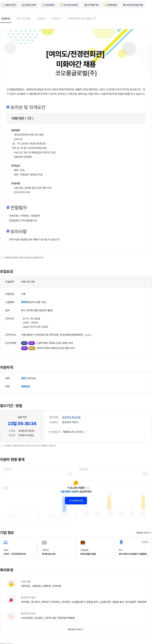Click the 포지션 및 자격요건 heading bullet

click(x=8, y=107)
